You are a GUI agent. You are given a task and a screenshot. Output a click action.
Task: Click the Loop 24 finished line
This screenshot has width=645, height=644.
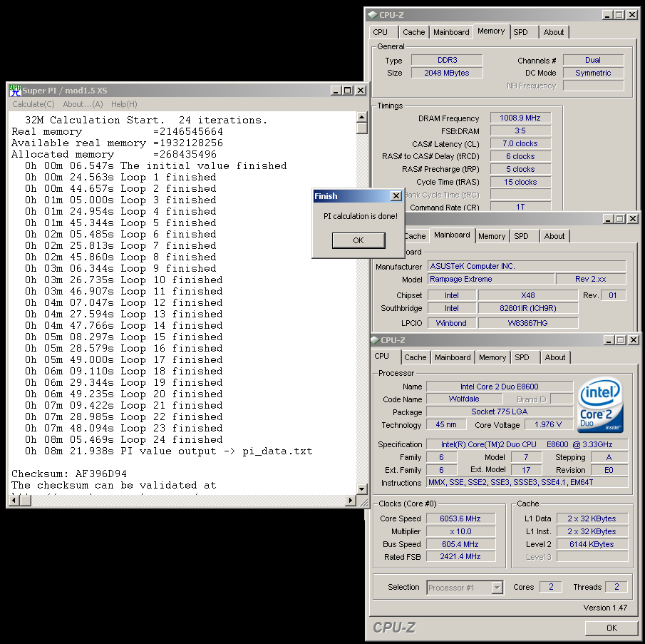pos(123,439)
